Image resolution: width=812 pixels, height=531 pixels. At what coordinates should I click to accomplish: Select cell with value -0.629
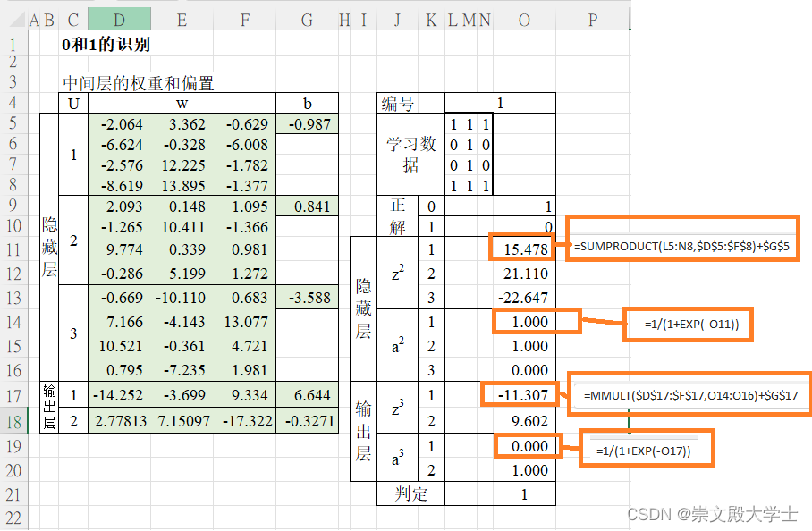[x=244, y=124]
